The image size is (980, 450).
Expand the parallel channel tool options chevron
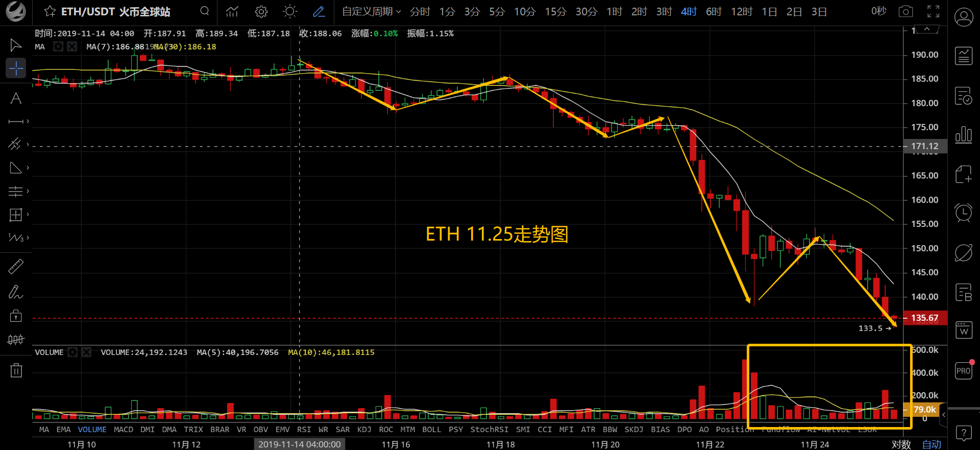28,144
